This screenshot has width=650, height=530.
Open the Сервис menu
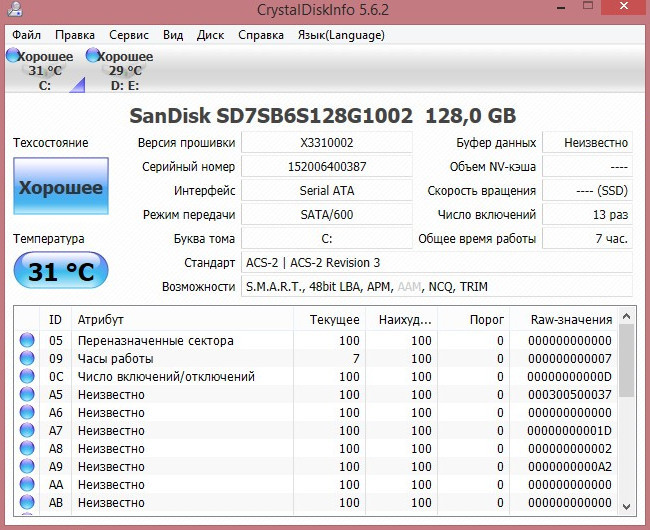tap(129, 35)
